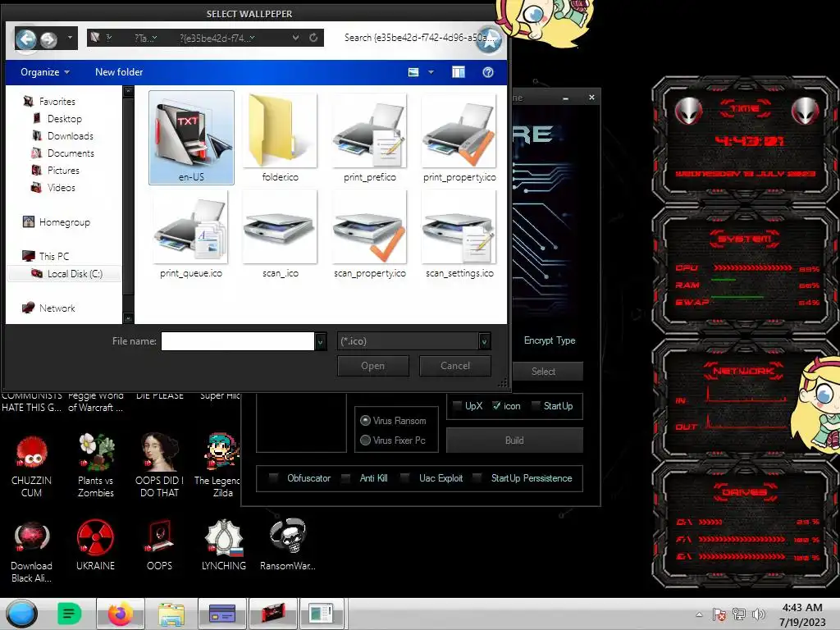Select the en-US folder item

click(191, 138)
